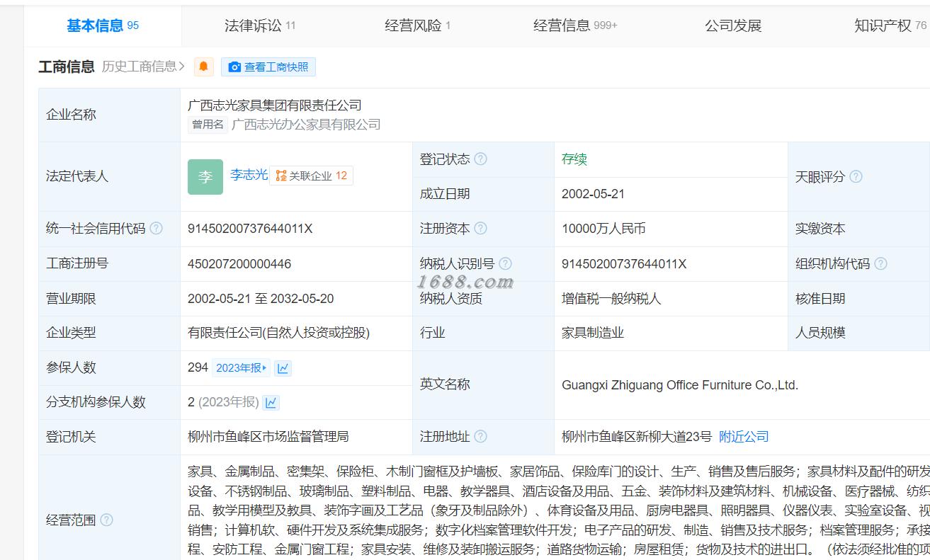930x560 pixels.
Task: Click the help icon beside 纳税人识别号
Action: click(x=505, y=263)
